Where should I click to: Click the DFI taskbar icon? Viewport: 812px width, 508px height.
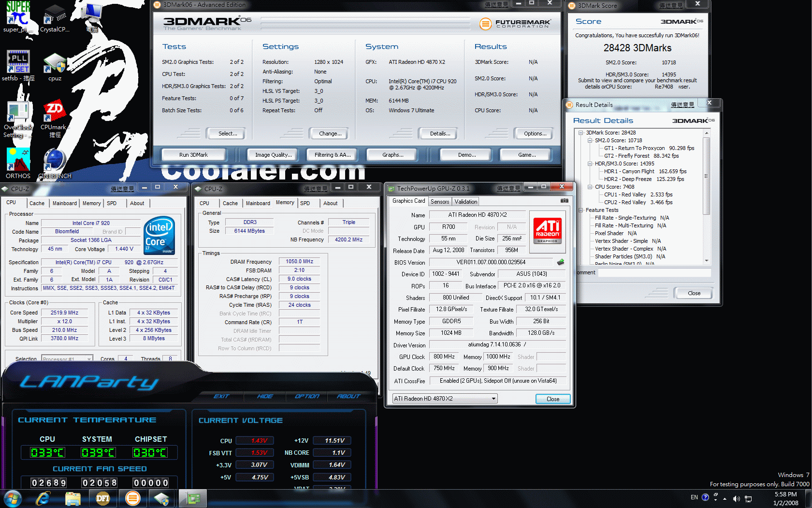(x=103, y=498)
